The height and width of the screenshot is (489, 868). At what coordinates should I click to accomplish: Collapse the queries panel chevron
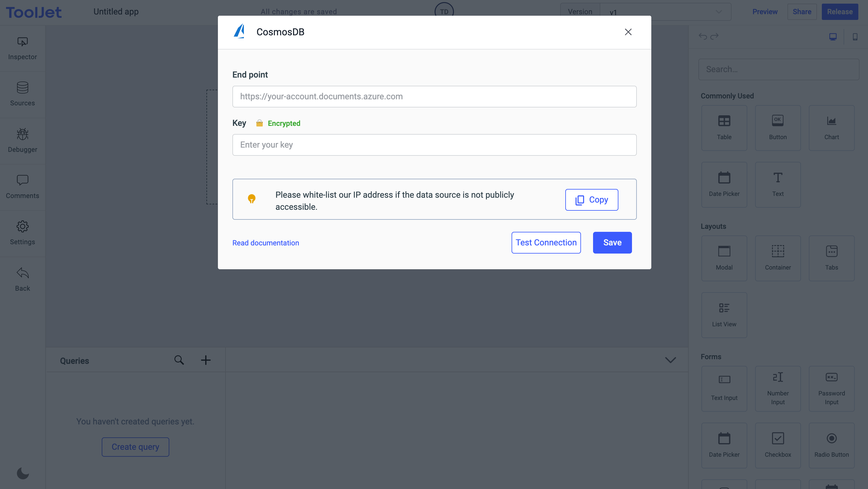pos(670,360)
